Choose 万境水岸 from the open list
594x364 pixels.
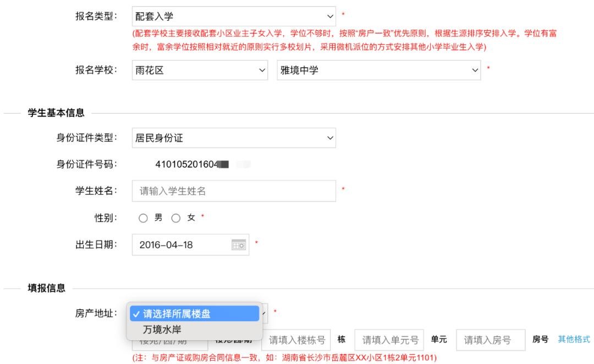point(162,330)
